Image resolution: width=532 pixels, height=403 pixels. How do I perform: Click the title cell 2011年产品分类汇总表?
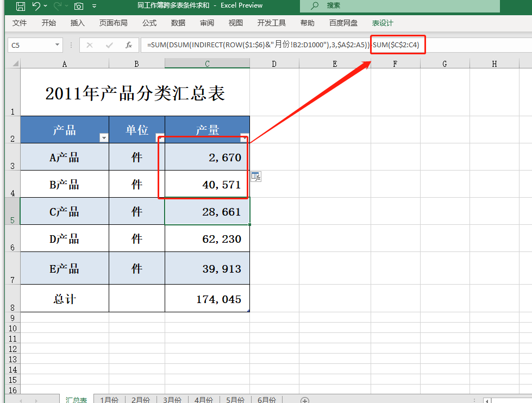(x=135, y=92)
